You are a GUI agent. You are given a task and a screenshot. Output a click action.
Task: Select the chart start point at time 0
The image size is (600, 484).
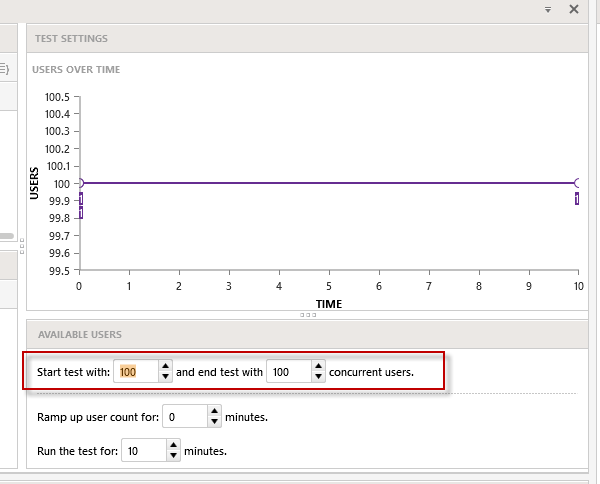pyautogui.click(x=80, y=183)
